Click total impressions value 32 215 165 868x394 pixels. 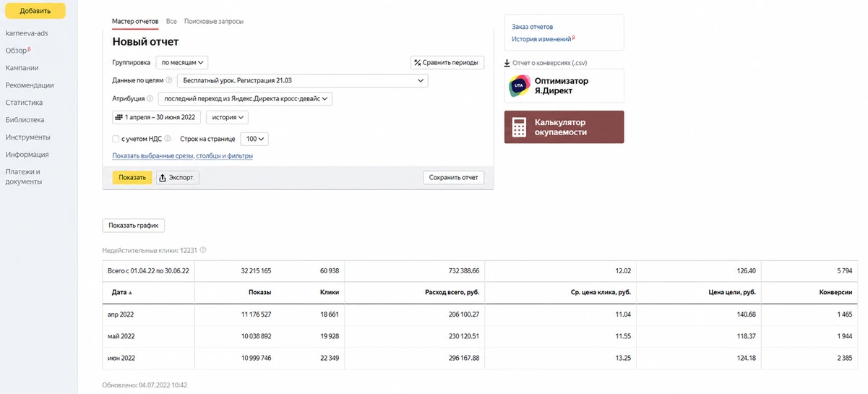256,271
